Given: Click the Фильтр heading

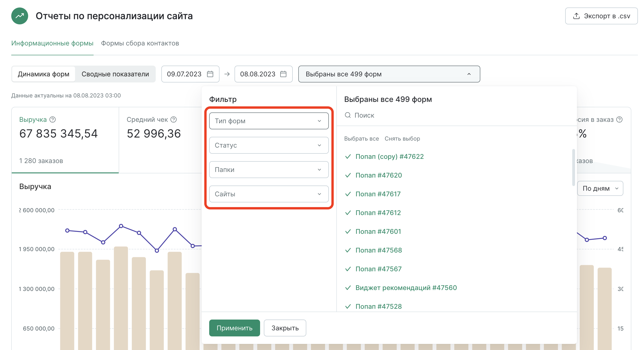Looking at the screenshot, I should [x=223, y=99].
